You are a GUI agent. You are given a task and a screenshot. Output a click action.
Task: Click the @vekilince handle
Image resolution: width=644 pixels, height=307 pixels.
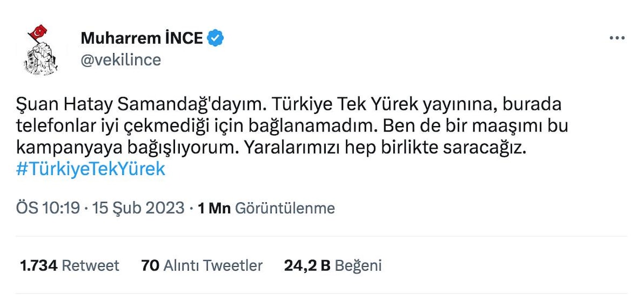point(121,60)
